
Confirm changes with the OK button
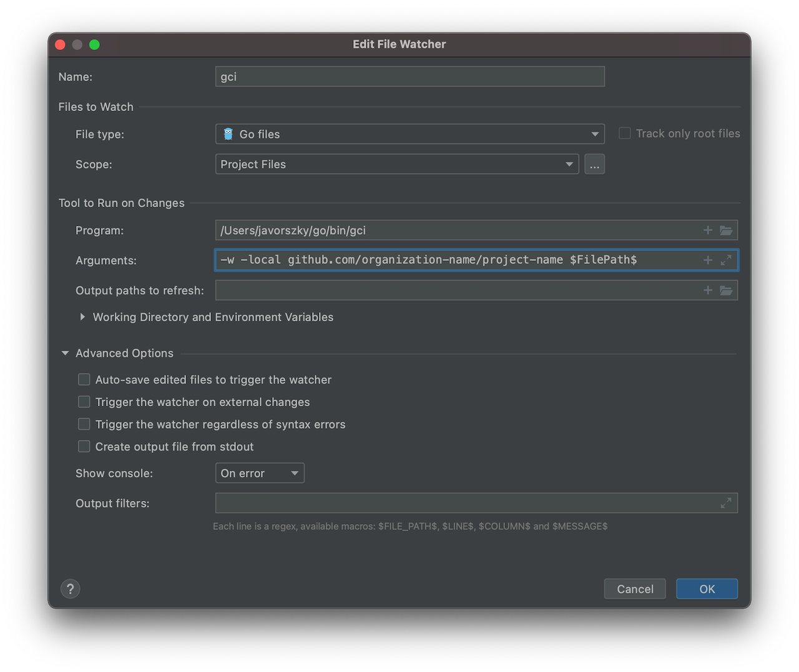[707, 588]
